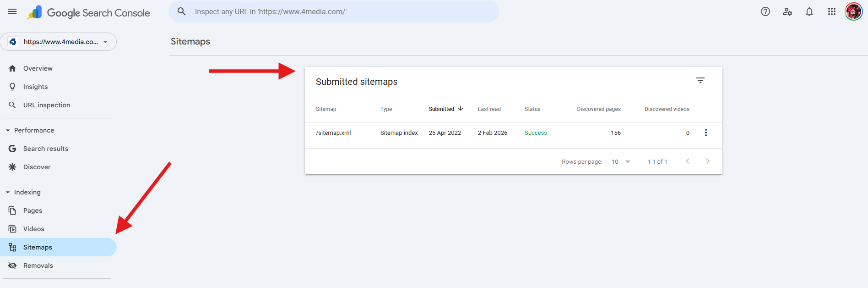The width and height of the screenshot is (868, 288).
Task: Open the /sitemap.xml sitemap entry
Action: click(333, 133)
